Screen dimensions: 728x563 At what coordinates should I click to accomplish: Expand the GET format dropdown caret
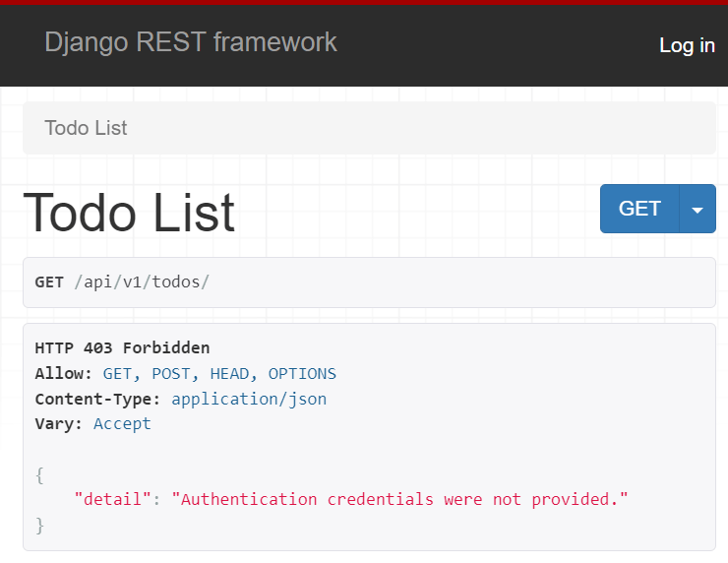click(698, 210)
